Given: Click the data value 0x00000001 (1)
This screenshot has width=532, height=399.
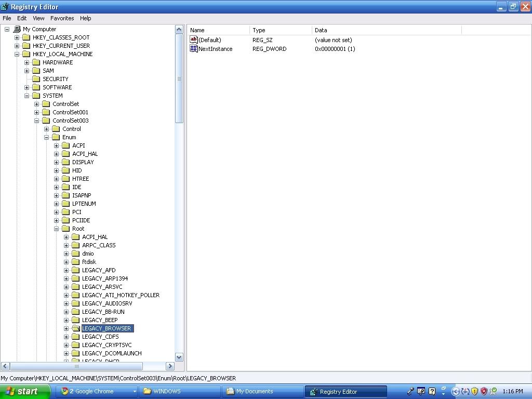Looking at the screenshot, I should coord(335,49).
